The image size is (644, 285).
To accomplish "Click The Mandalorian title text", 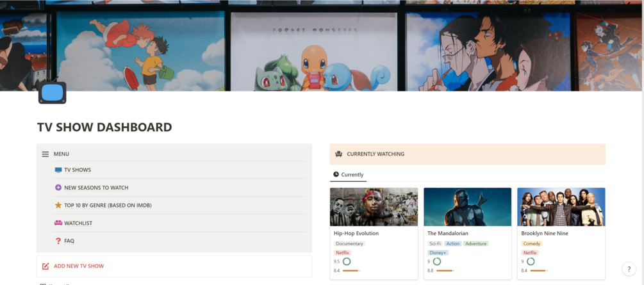I will coord(448,233).
